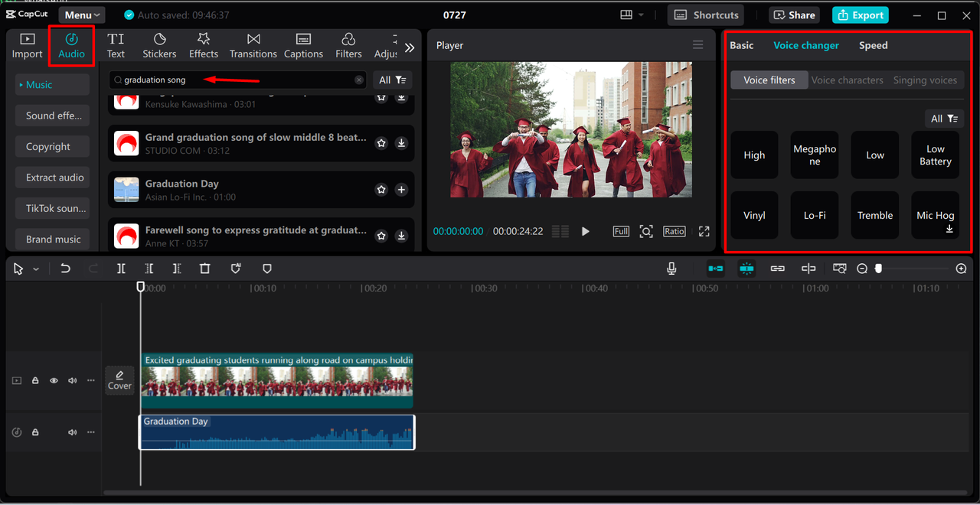Delete the selected clip
The width and height of the screenshot is (980, 505).
[204, 269]
